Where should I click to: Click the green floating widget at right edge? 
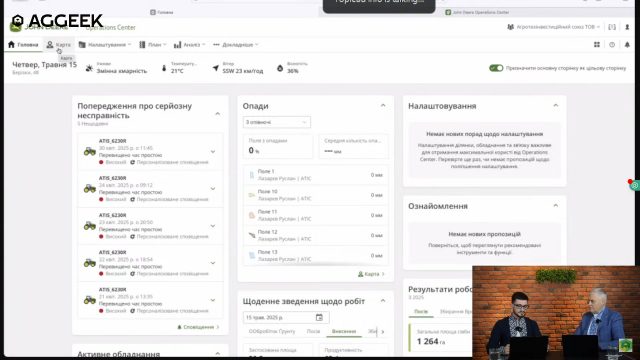634,185
